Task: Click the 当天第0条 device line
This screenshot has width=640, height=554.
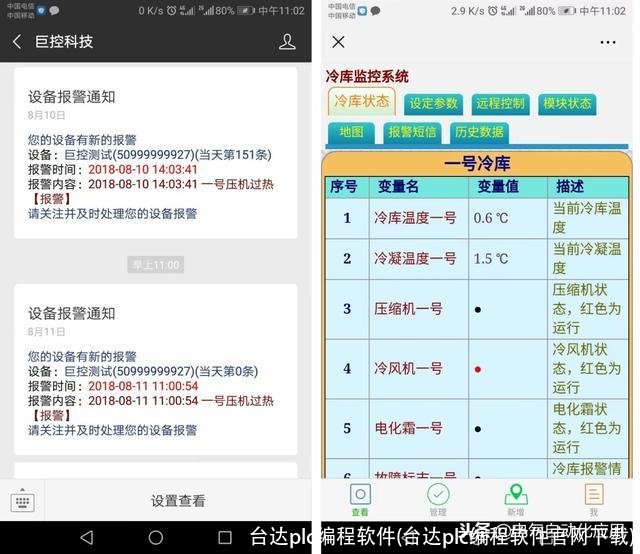Action: tap(143, 371)
